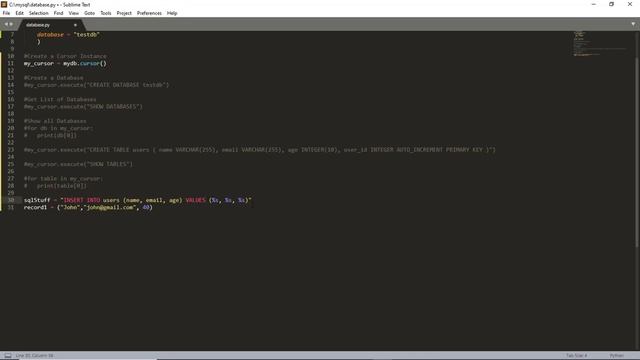Open the Selection menu
This screenshot has width=640, height=360.
click(38, 13)
